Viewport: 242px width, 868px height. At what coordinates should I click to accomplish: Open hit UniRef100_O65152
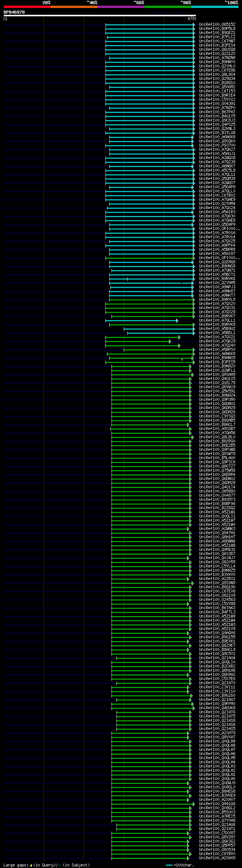(217, 25)
